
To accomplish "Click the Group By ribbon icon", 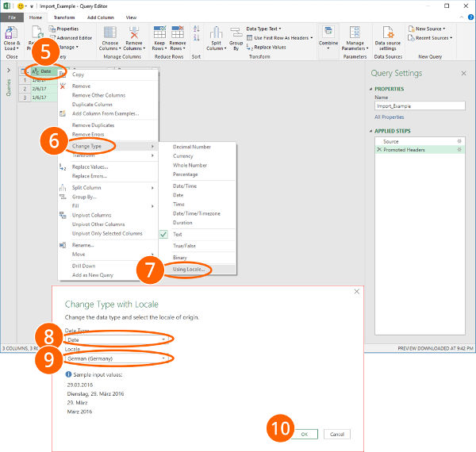I will tap(236, 33).
